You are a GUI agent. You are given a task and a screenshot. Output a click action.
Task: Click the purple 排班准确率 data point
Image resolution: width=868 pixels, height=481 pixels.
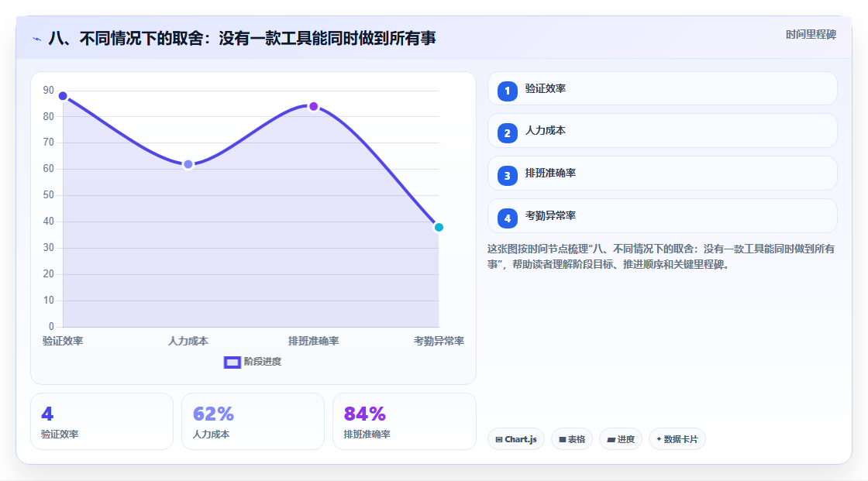[x=313, y=106]
